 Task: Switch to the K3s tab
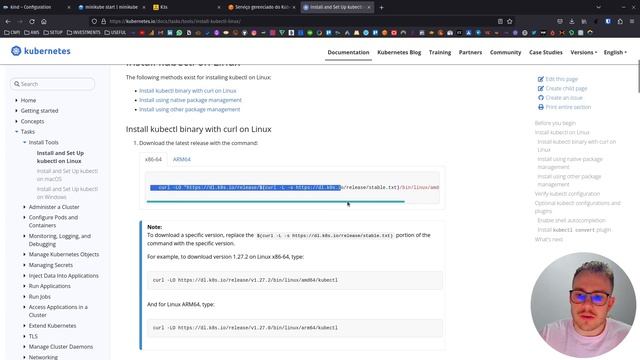coord(186,7)
